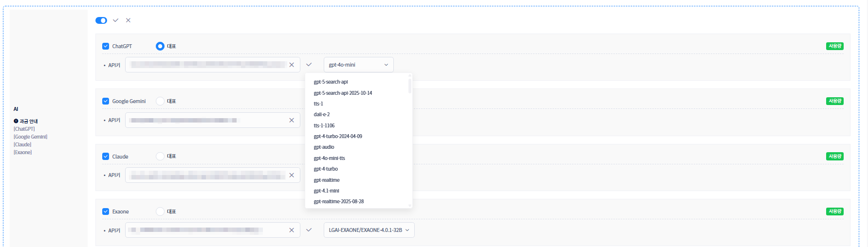868x247 pixels.
Task: Click the X icon beside the top toggle
Action: (128, 20)
